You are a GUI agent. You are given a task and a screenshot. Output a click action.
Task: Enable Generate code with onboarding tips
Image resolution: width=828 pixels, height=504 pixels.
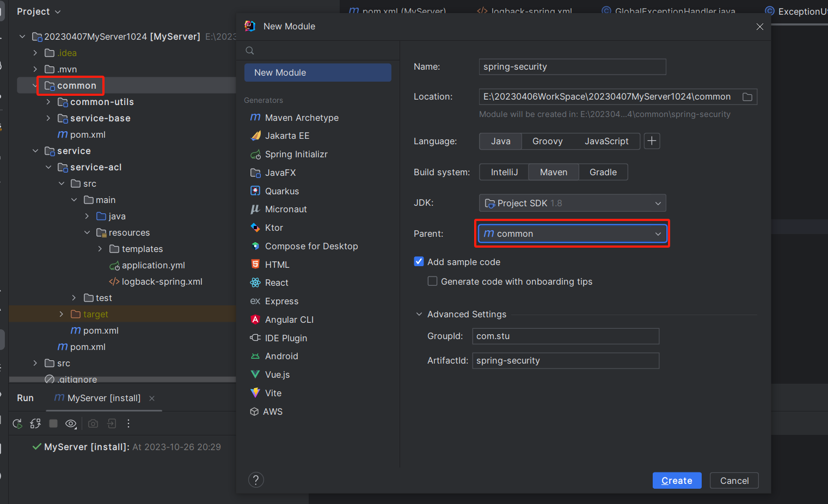(x=432, y=281)
